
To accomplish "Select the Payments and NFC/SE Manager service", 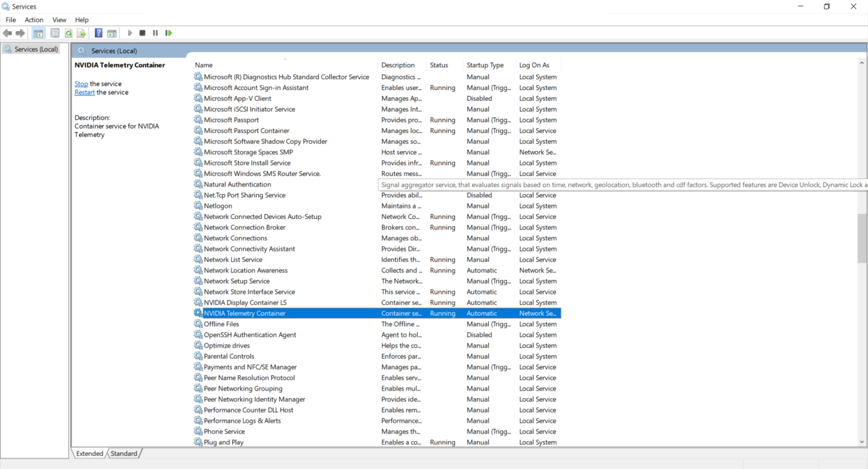I will tap(377, 367).
